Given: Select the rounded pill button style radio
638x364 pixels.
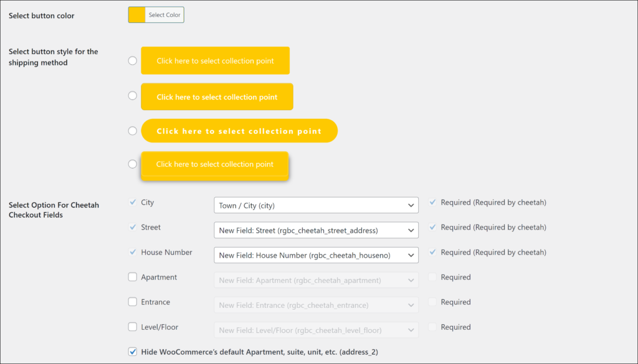Looking at the screenshot, I should tap(132, 131).
